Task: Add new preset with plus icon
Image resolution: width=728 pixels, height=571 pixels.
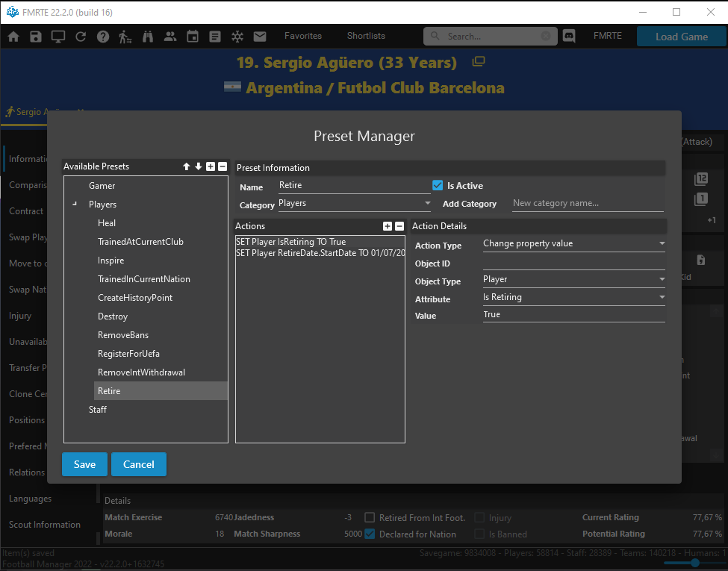Action: (211, 166)
